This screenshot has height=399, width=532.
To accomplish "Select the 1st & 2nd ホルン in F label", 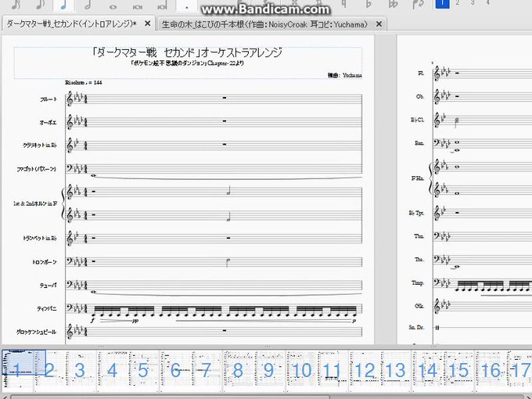I will [x=35, y=203].
